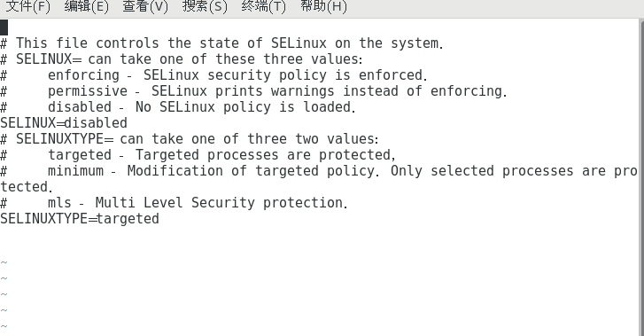Click the word minimum in the comment

coord(75,171)
